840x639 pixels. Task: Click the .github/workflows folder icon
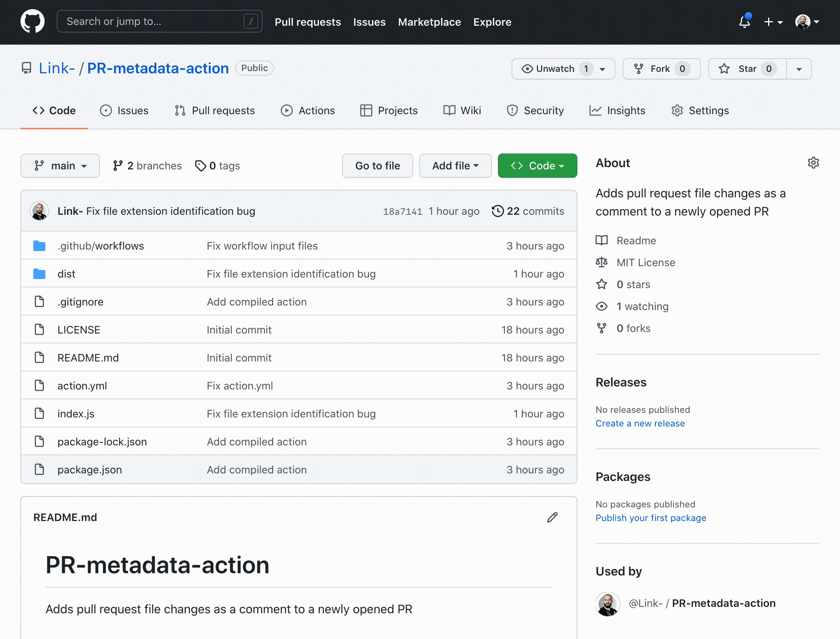[39, 245]
